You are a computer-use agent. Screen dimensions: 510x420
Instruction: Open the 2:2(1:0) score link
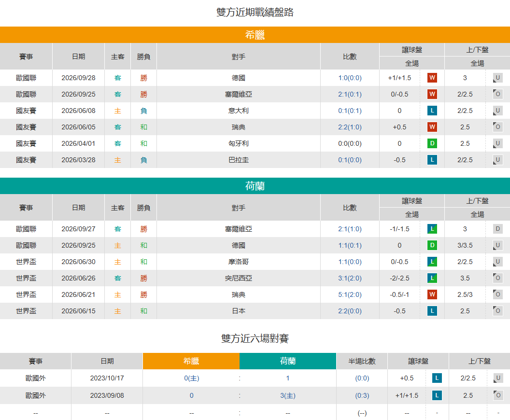[350, 127]
